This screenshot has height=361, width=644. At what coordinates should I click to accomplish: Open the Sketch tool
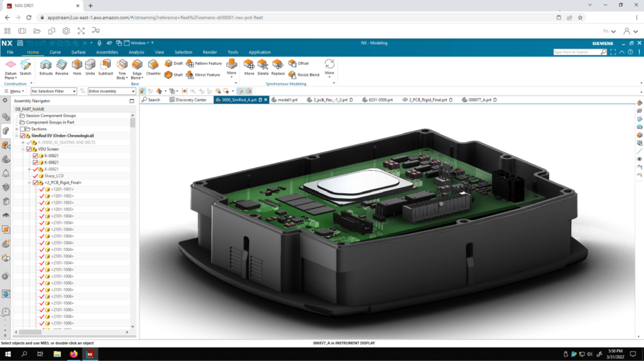(x=26, y=66)
